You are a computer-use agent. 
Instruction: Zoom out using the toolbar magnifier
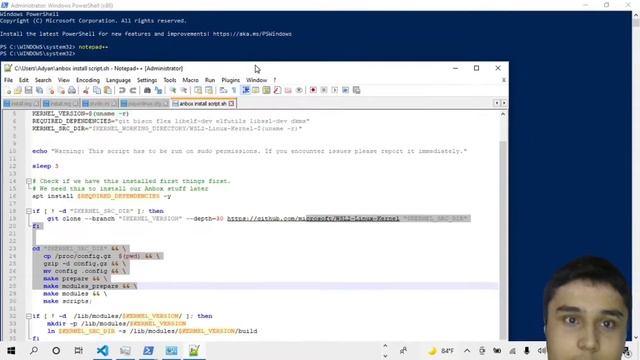pos(184,90)
